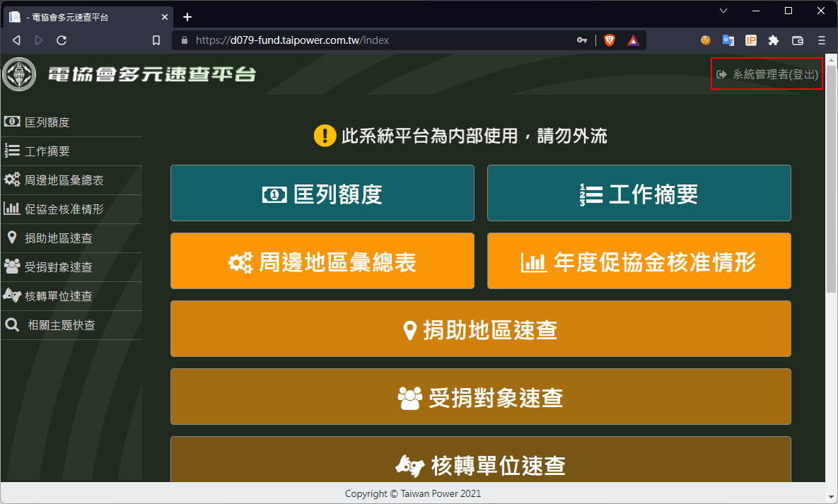Click the large 工作摘要 teal button

click(639, 193)
